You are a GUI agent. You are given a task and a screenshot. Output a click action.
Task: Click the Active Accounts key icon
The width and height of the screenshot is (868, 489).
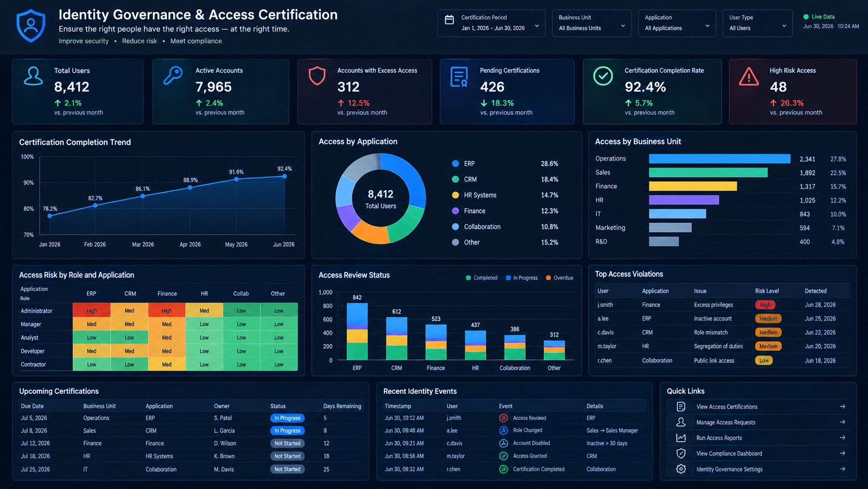coord(173,75)
